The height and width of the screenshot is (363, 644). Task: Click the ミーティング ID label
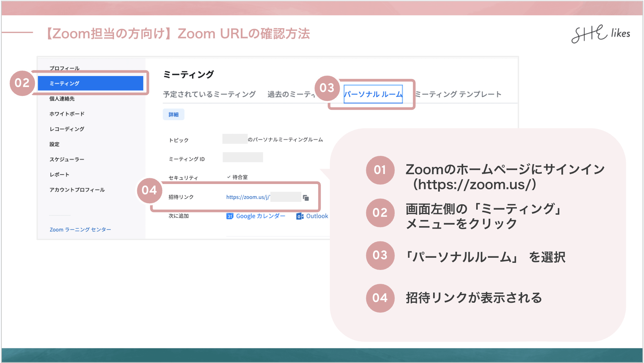click(x=187, y=159)
